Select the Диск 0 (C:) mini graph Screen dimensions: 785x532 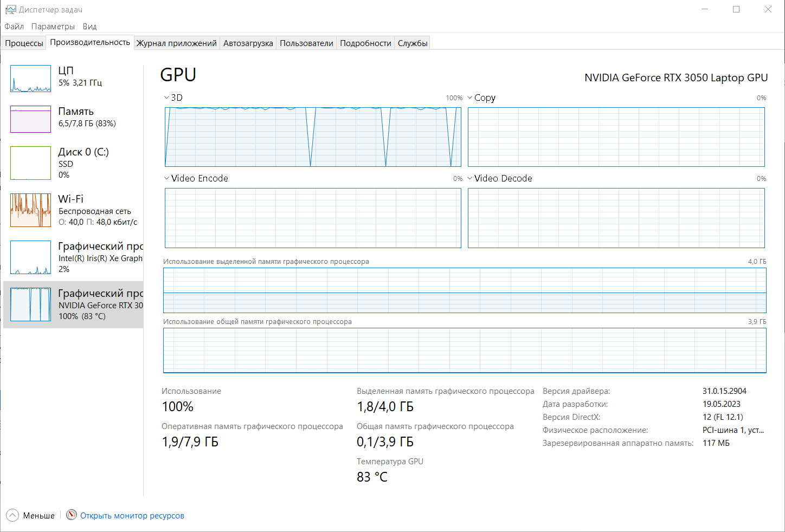coord(30,163)
